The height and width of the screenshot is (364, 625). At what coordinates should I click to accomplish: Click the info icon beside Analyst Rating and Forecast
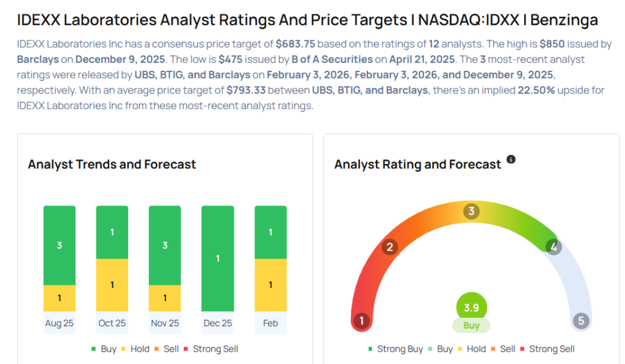tap(511, 160)
